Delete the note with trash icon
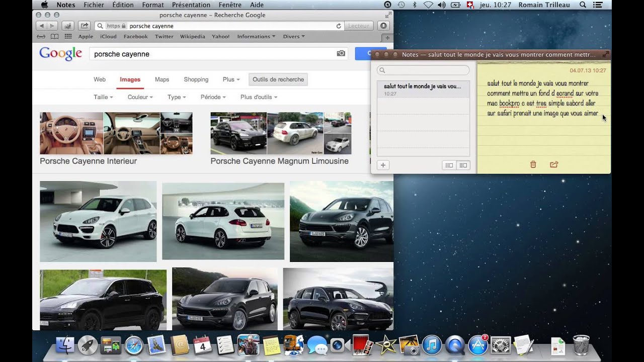The height and width of the screenshot is (362, 644). click(533, 164)
